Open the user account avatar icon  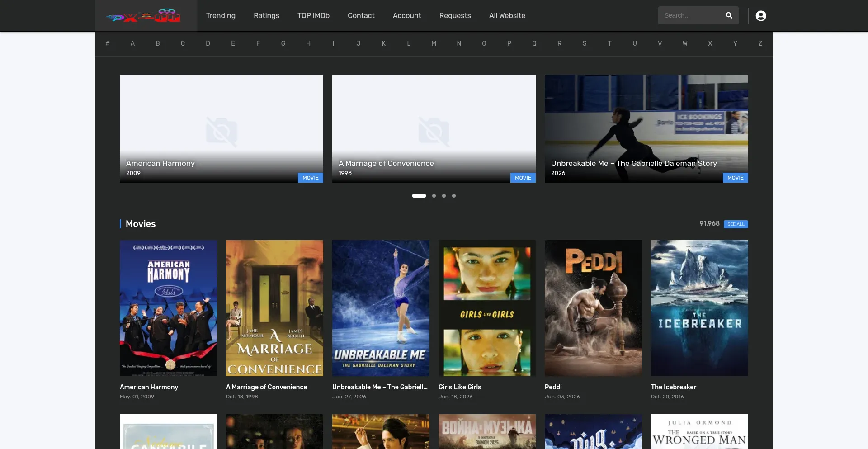coord(761,16)
